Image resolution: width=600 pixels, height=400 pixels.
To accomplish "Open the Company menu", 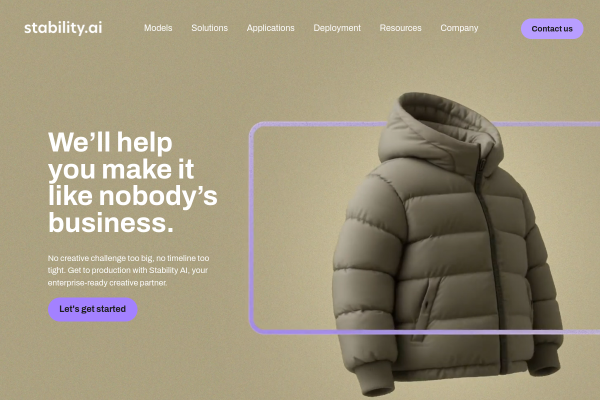I will click(x=459, y=28).
